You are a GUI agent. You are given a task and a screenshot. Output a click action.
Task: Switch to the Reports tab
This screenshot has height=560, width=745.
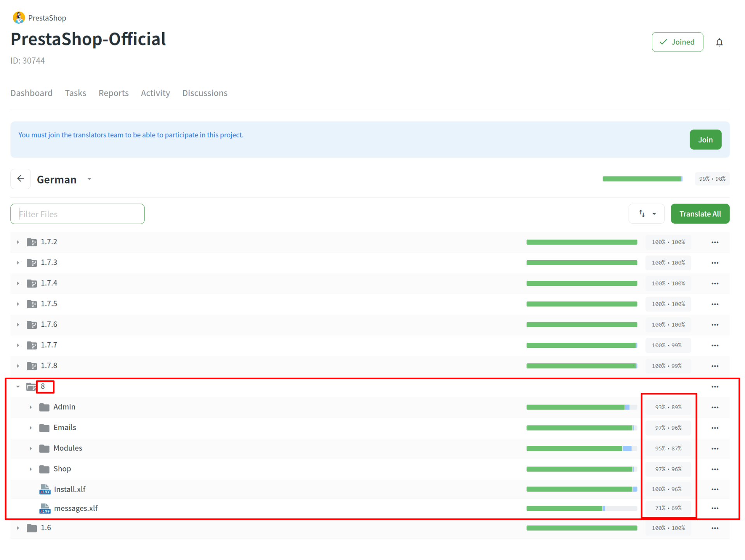(x=113, y=93)
